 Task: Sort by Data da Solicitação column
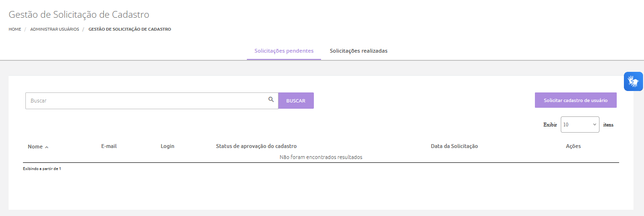(x=454, y=146)
